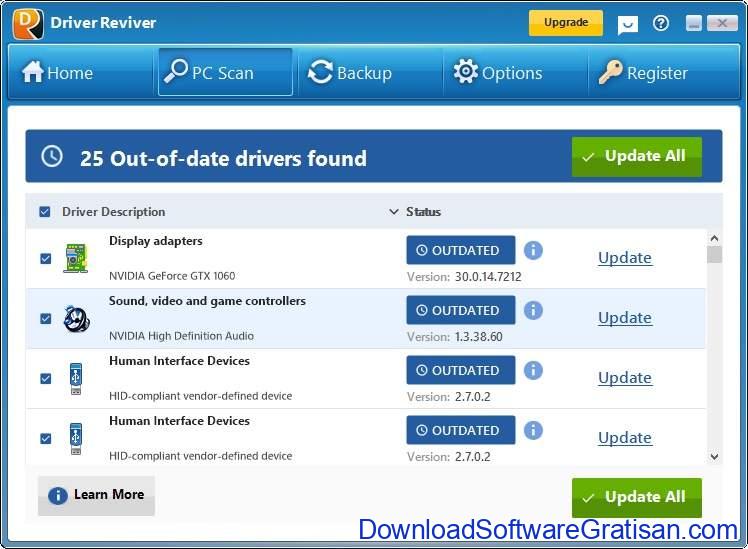Viewport: 748px width, 549px height.
Task: Open the feedback smiley chat icon
Action: pos(627,24)
